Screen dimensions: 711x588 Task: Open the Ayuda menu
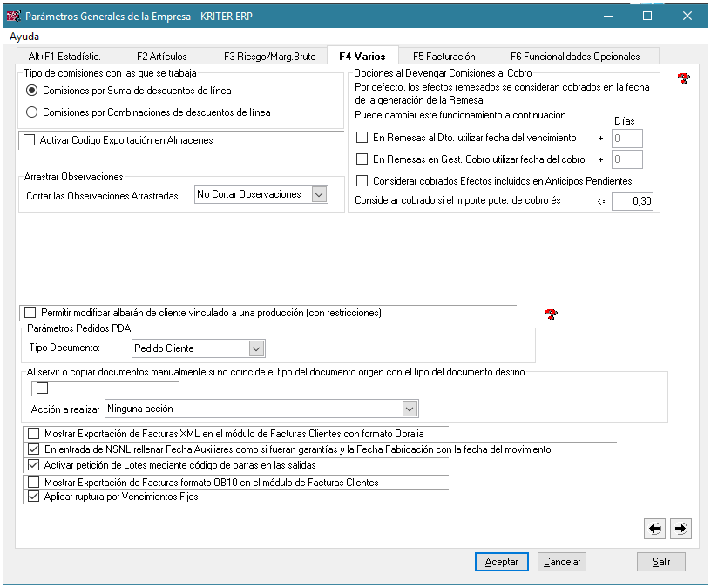pyautogui.click(x=24, y=37)
